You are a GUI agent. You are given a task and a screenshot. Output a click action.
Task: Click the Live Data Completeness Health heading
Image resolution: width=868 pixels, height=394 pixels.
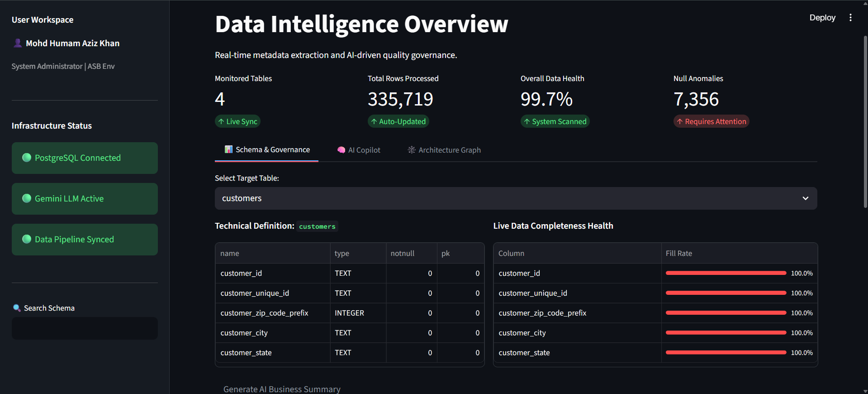pyautogui.click(x=553, y=226)
